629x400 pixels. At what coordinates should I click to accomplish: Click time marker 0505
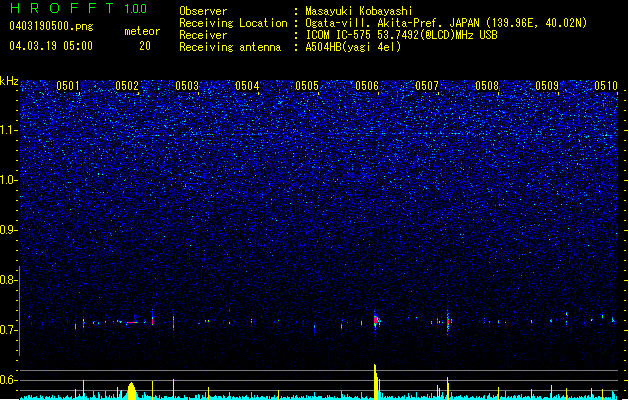click(307, 85)
